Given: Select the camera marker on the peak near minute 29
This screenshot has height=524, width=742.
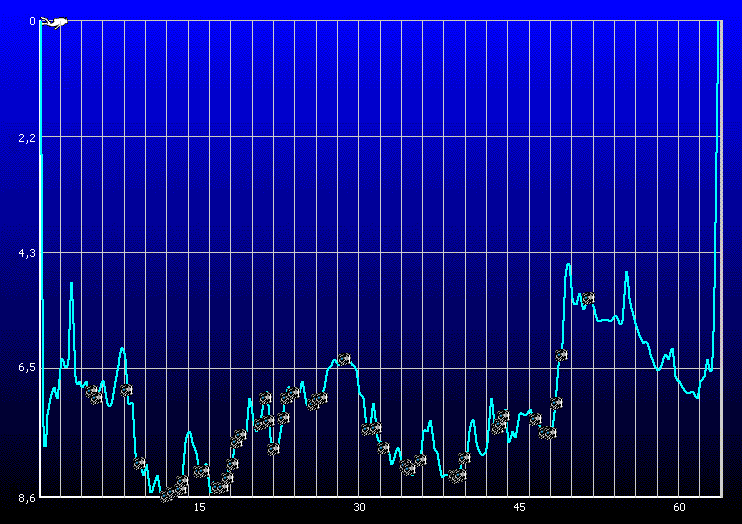Looking at the screenshot, I should coord(344,359).
